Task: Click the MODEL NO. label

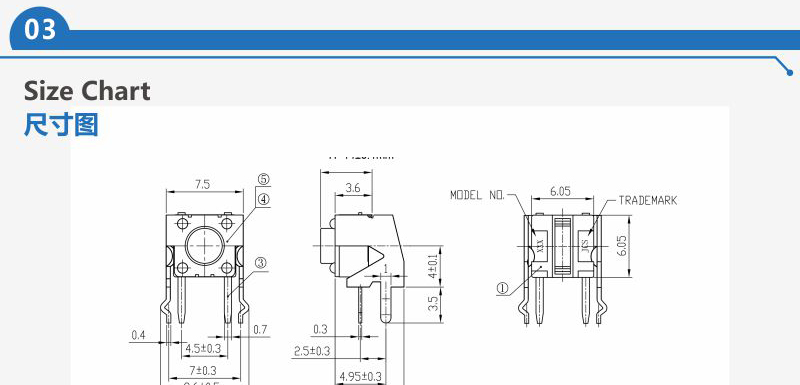Action: pos(477,195)
